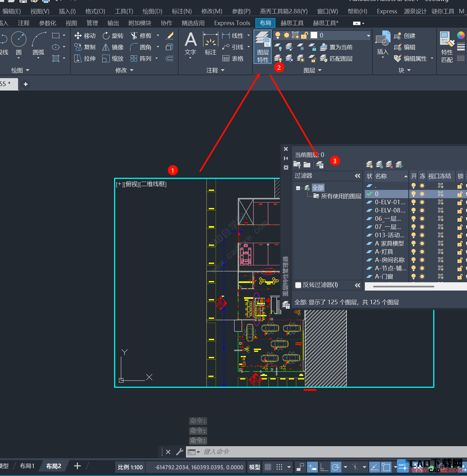Select the Move (移动) tool
This screenshot has height=476, width=467.
(85, 36)
